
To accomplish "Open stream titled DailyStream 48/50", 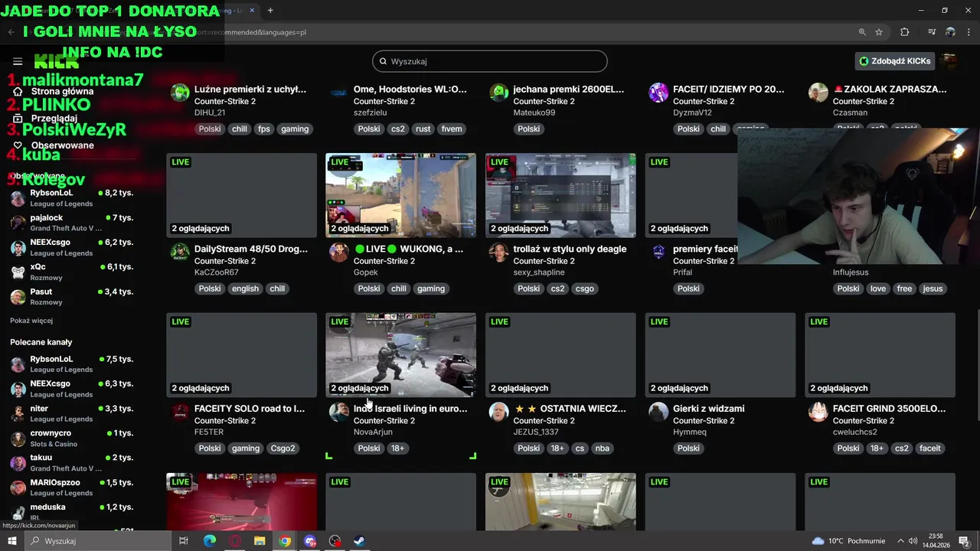I will [251, 249].
